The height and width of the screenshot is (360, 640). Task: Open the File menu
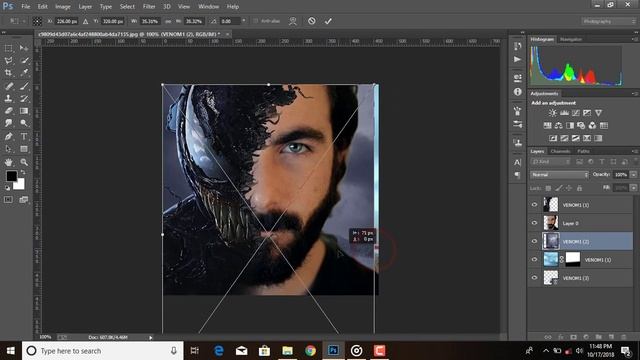pos(26,7)
